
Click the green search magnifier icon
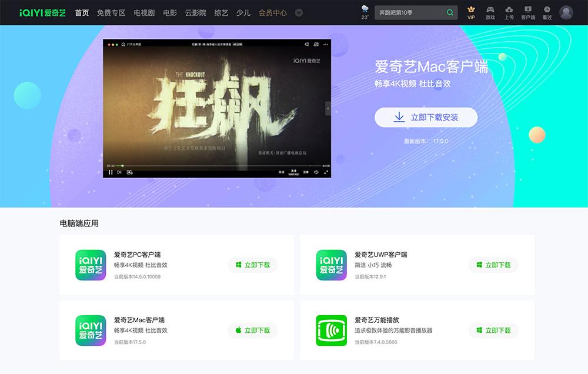450,12
